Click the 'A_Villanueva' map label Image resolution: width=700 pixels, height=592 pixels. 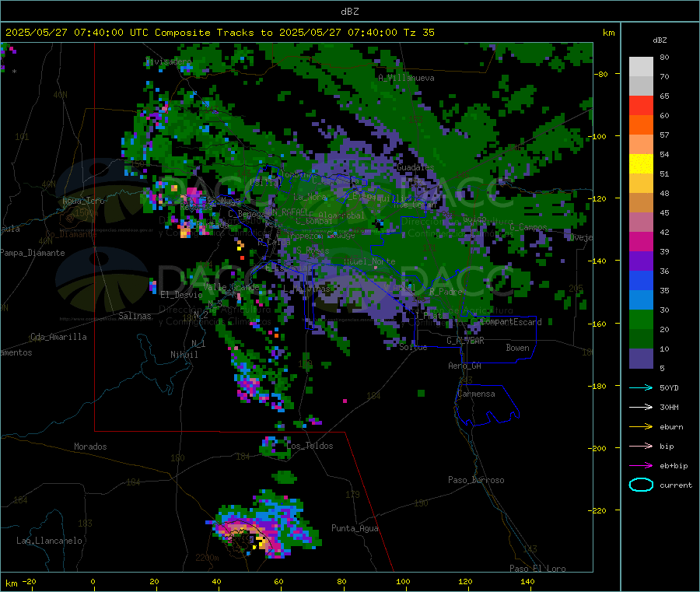pyautogui.click(x=406, y=78)
